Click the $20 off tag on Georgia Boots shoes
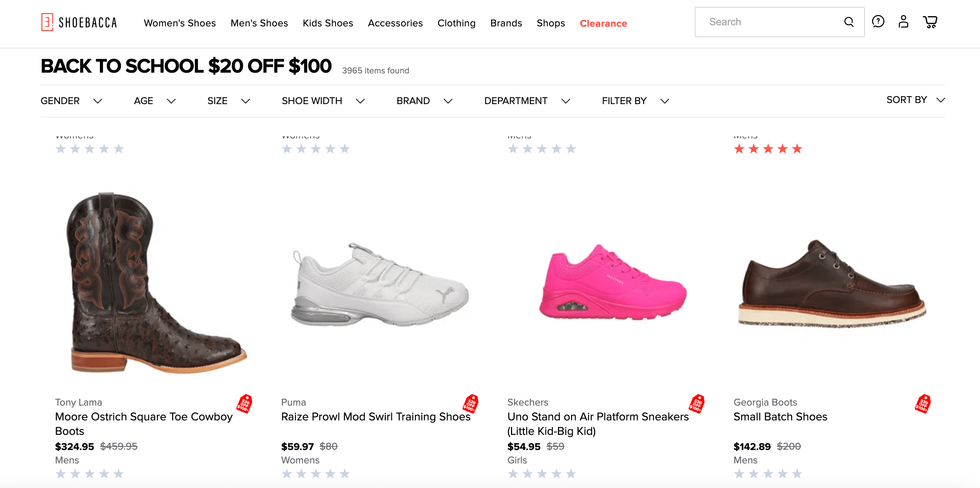 (x=922, y=403)
